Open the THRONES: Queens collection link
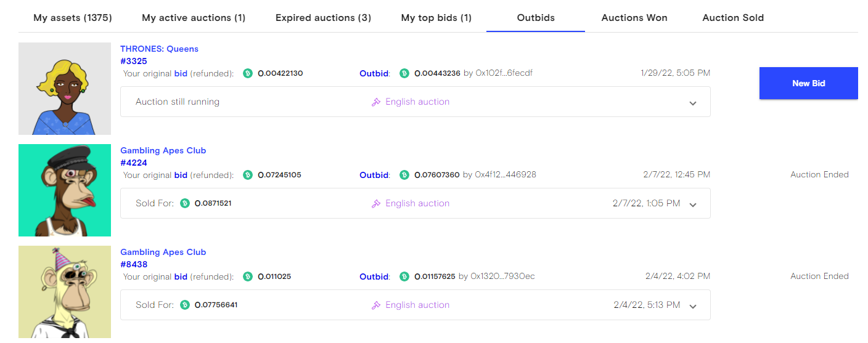 click(159, 49)
